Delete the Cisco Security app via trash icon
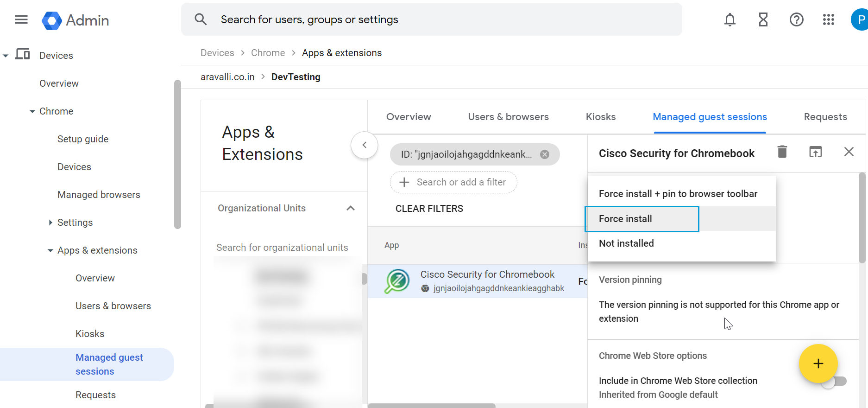This screenshot has height=408, width=868. [x=782, y=152]
